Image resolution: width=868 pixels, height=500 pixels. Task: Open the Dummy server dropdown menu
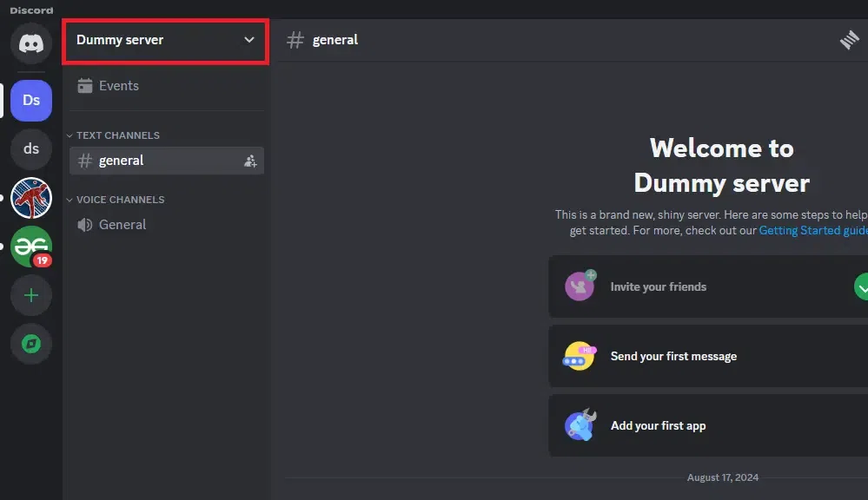[x=165, y=42]
